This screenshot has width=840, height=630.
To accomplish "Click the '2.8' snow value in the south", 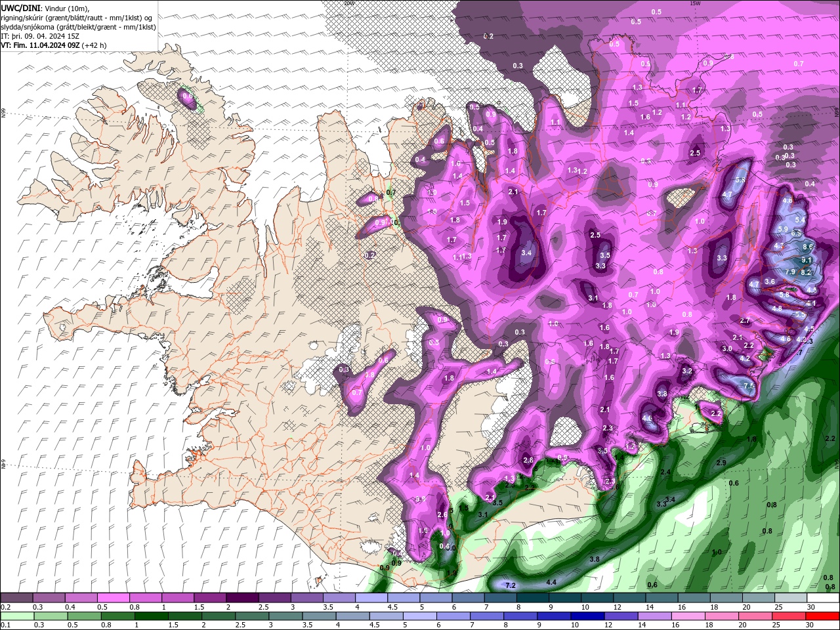I will point(529,461).
